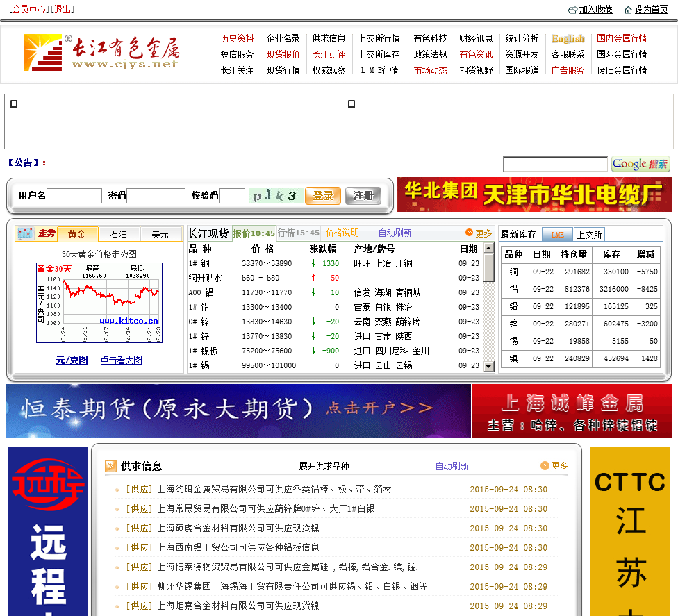Expand 展开供求品种

tap(324, 466)
